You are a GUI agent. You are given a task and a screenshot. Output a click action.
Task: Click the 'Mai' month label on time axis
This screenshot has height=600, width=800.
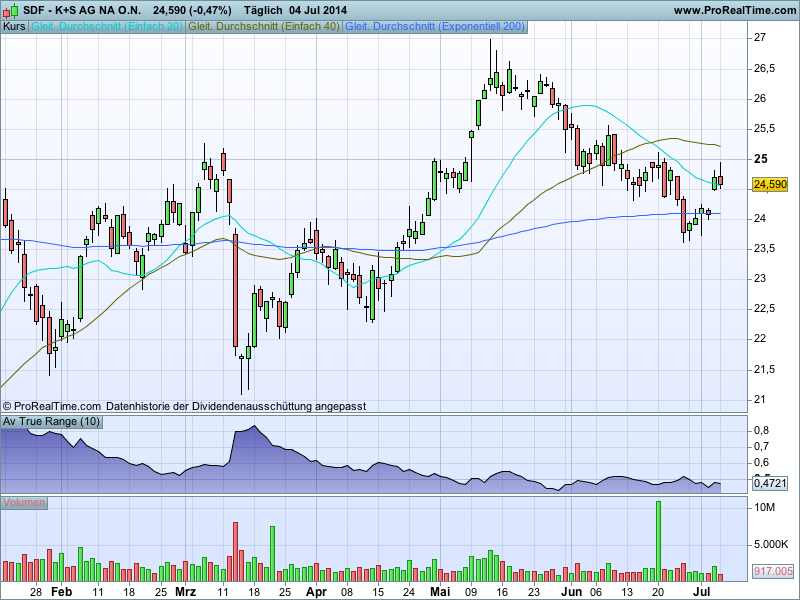click(x=440, y=592)
